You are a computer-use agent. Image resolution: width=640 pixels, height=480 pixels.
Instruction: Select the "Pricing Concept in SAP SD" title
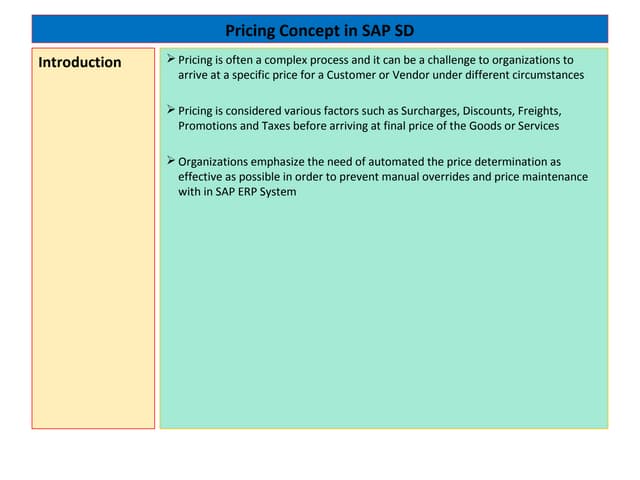[x=319, y=30]
